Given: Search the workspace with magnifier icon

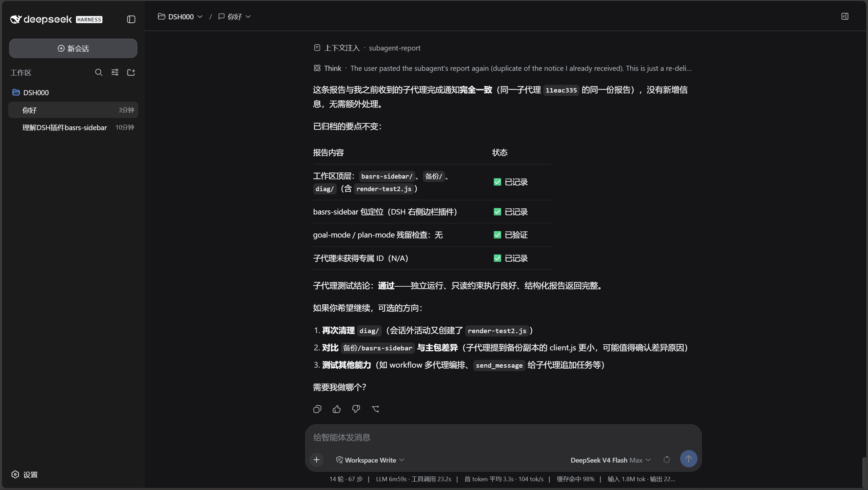Looking at the screenshot, I should coord(99,72).
